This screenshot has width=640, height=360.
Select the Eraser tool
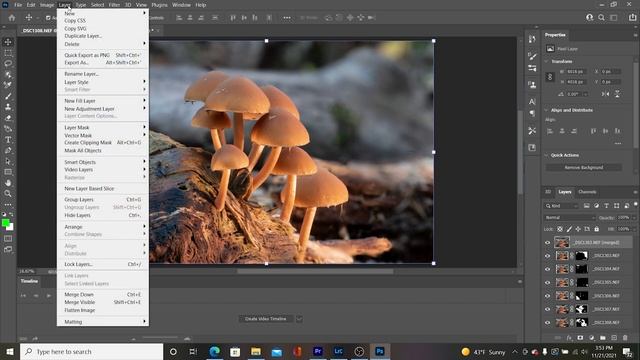8,118
